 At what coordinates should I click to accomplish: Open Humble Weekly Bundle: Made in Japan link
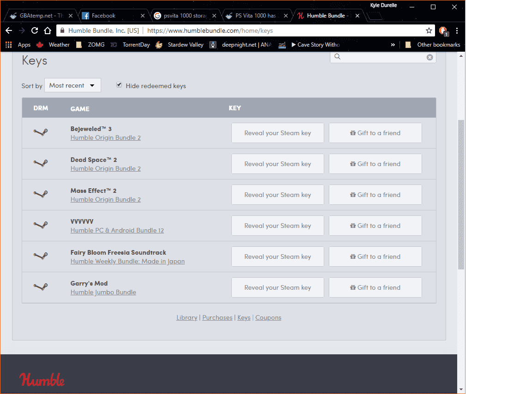pos(127,261)
